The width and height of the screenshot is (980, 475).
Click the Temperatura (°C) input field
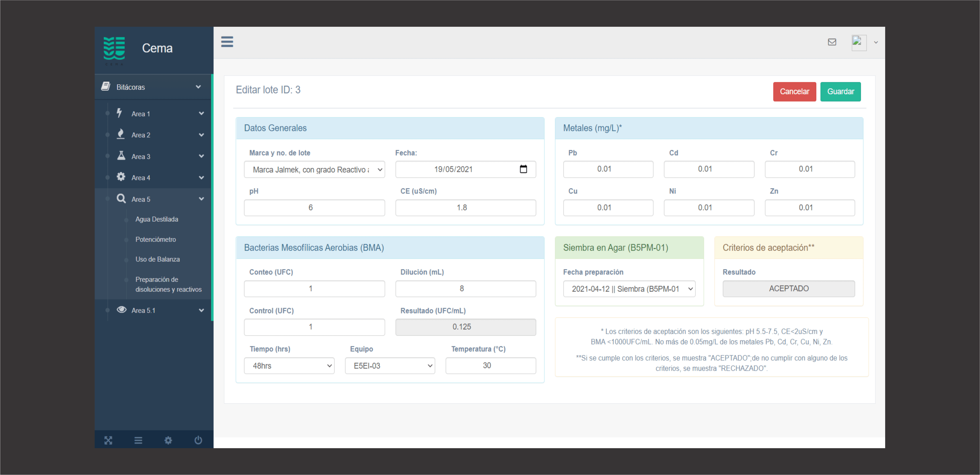coord(491,366)
